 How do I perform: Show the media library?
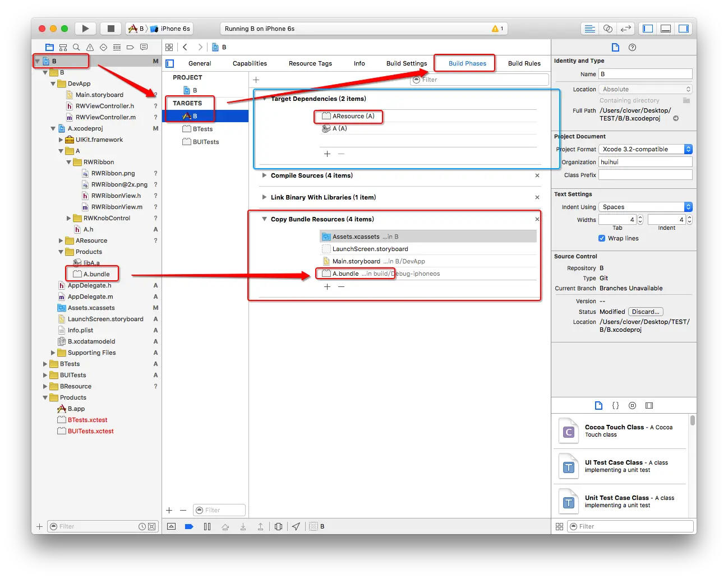point(649,405)
